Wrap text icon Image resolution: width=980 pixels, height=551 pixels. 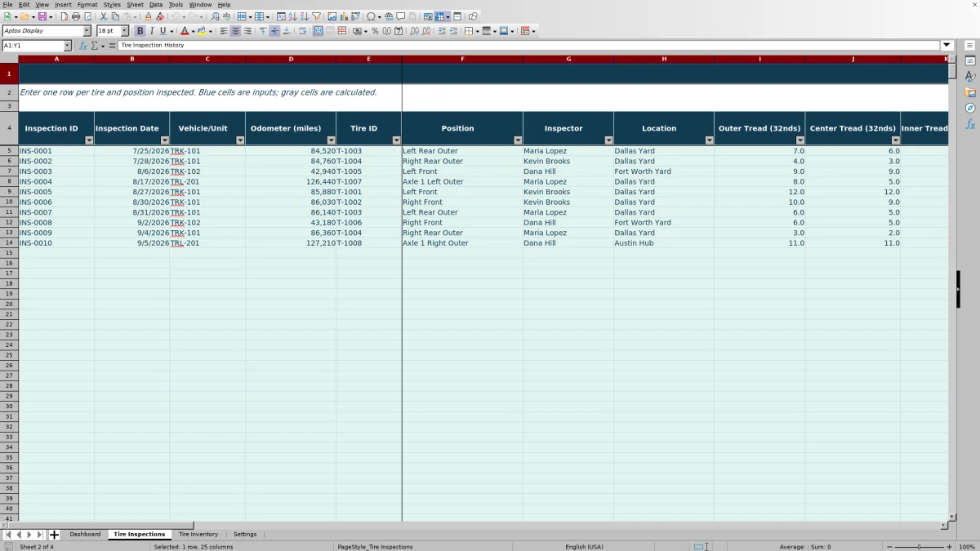[302, 31]
